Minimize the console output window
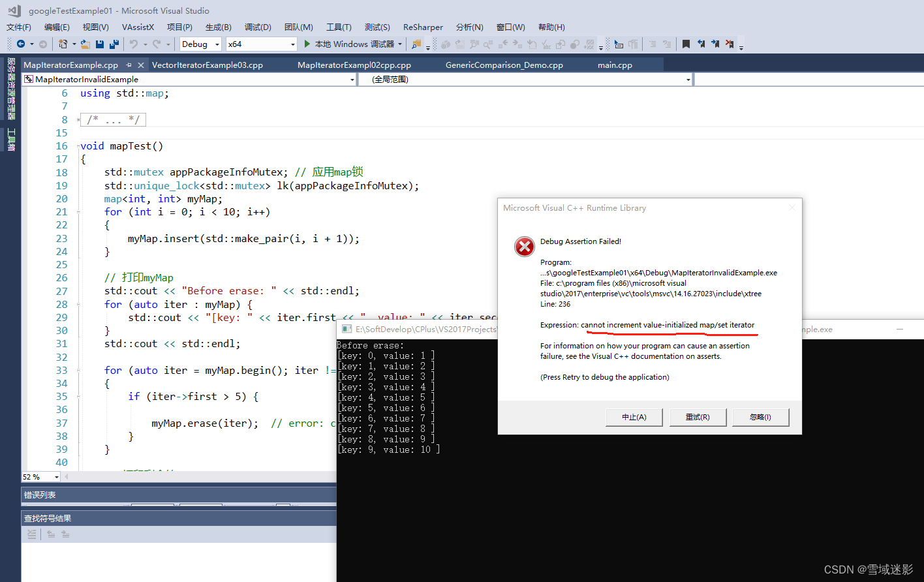Viewport: 924px width, 582px height. 901,329
